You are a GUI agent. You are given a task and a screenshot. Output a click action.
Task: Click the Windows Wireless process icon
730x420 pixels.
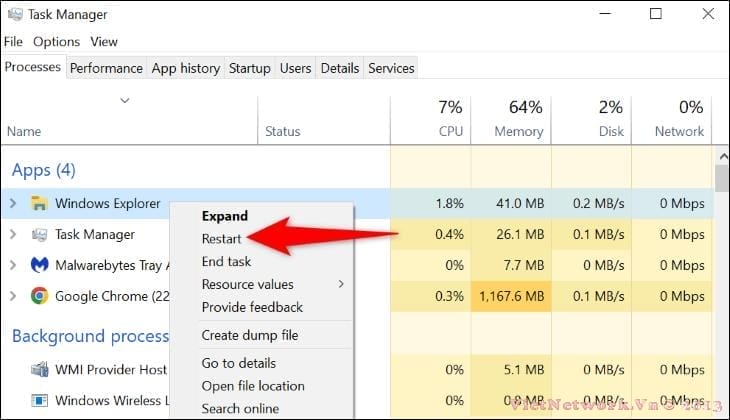pyautogui.click(x=40, y=401)
